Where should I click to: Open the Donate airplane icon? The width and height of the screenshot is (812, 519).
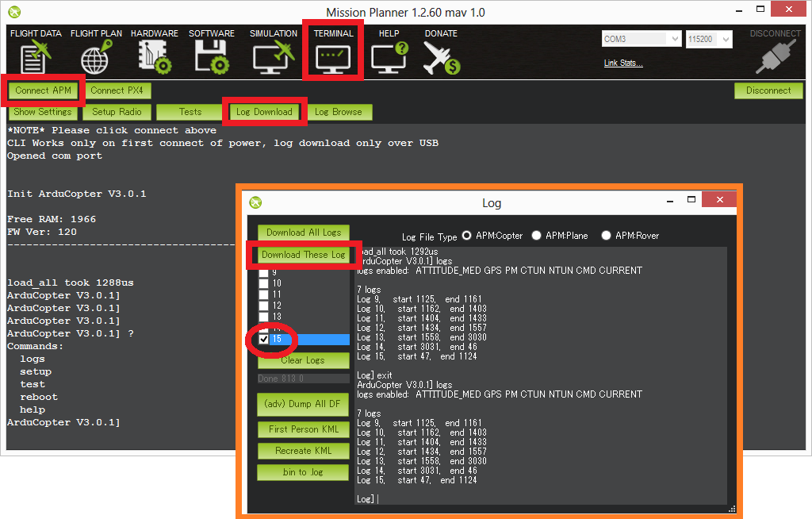pyautogui.click(x=441, y=57)
